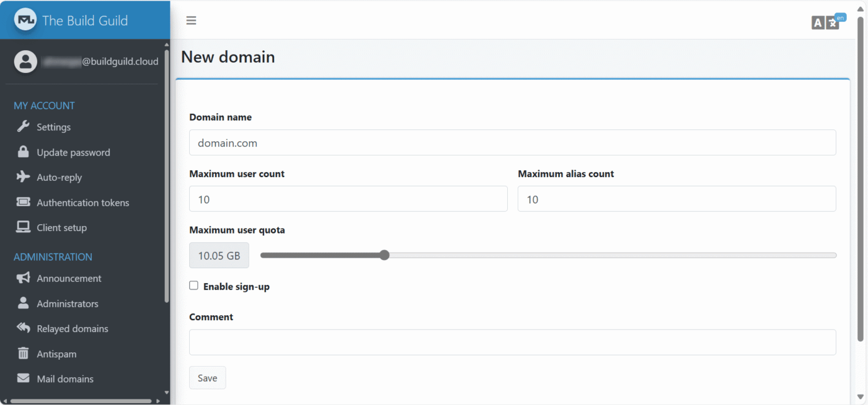Click the Authentication tokens ticket icon

[x=24, y=202]
